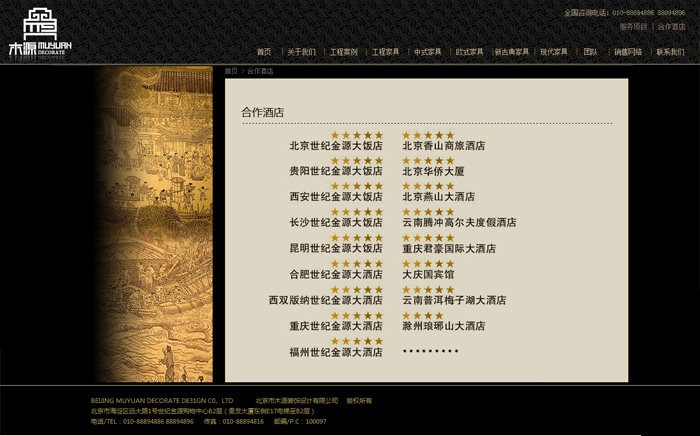
Task: Select 云南腾冲高尔夫度假酒店 entry
Action: (x=459, y=222)
